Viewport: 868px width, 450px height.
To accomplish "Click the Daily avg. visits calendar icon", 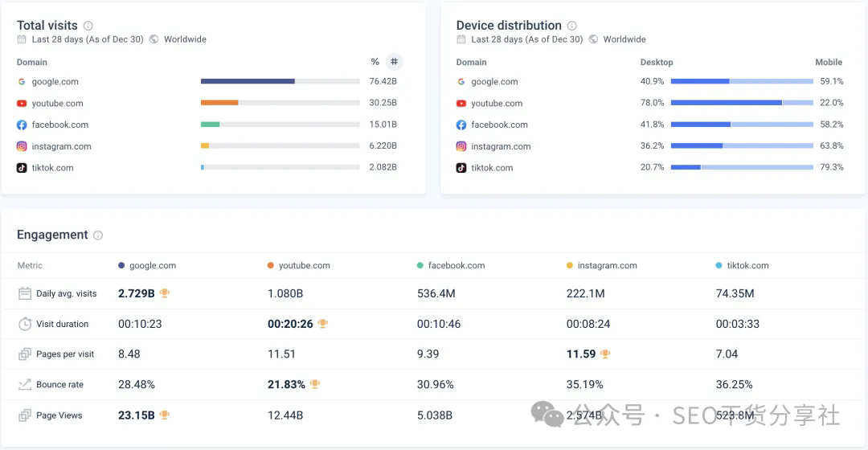I will tap(25, 293).
